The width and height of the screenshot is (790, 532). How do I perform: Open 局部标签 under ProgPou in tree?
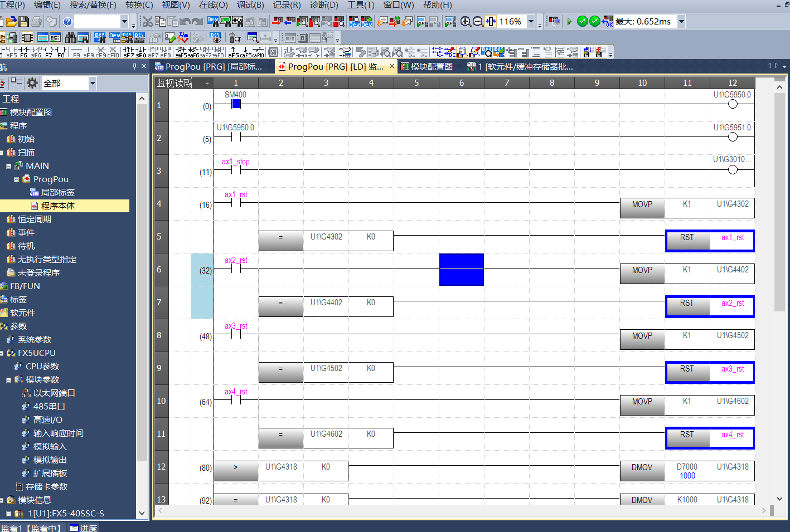coord(57,192)
